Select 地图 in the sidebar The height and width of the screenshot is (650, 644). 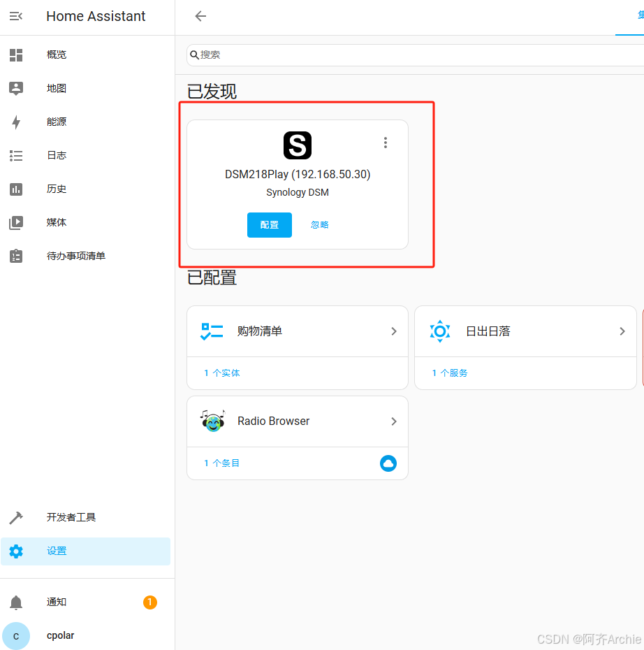point(85,88)
